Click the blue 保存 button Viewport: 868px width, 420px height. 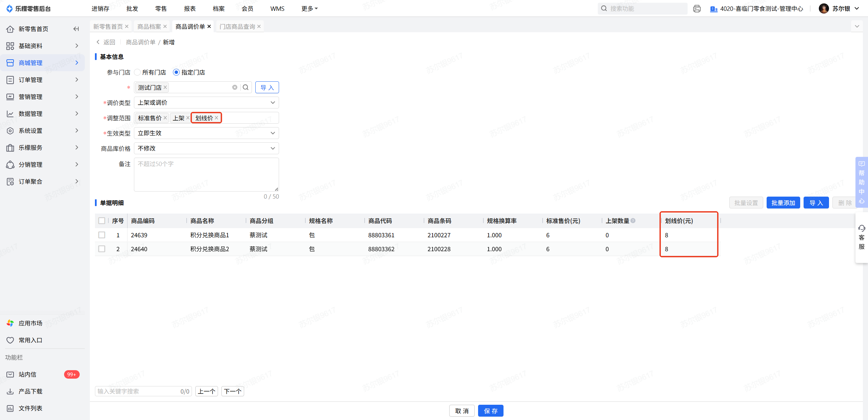click(x=490, y=411)
